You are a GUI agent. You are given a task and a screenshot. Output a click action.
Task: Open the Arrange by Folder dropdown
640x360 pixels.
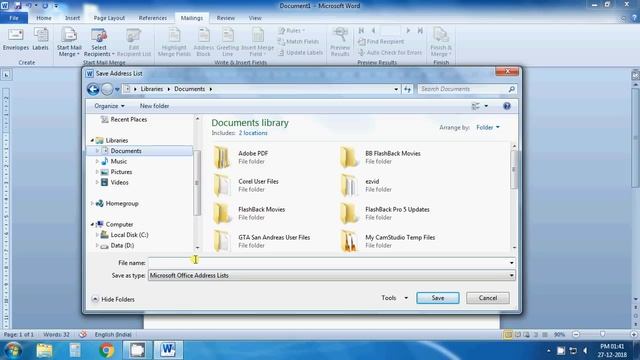tap(488, 128)
